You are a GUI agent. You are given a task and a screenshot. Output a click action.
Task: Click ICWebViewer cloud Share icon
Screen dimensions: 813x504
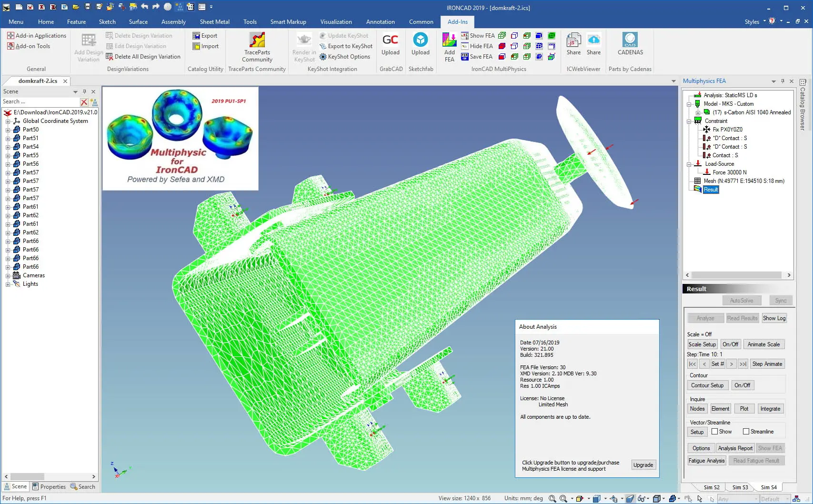click(594, 44)
